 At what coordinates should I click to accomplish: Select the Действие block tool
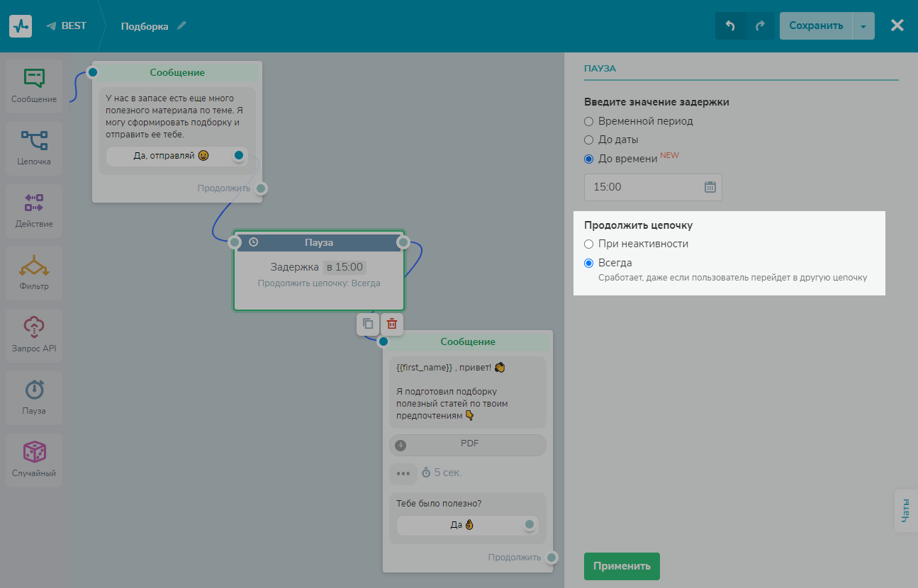(34, 210)
